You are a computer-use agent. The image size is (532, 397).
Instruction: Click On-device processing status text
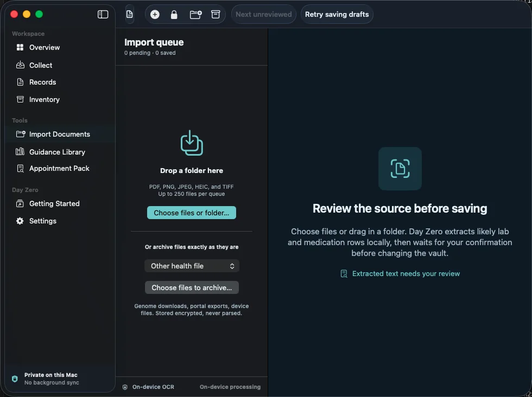[x=230, y=387]
